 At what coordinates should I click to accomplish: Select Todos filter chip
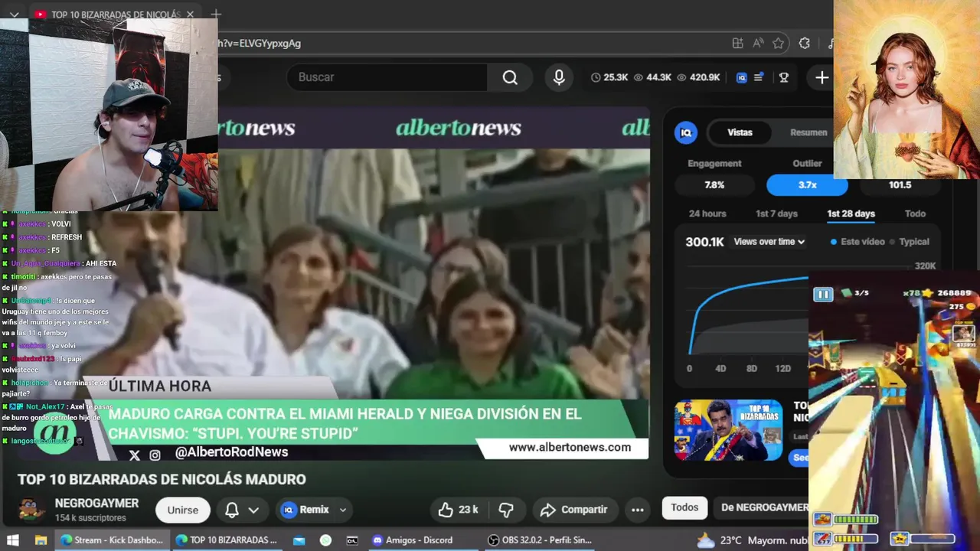[x=684, y=507]
